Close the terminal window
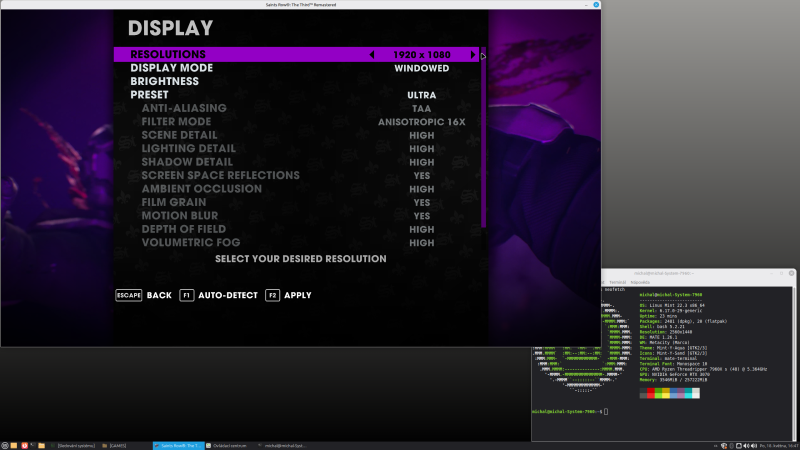Viewport: 800px width, 450px height. pyautogui.click(x=791, y=273)
